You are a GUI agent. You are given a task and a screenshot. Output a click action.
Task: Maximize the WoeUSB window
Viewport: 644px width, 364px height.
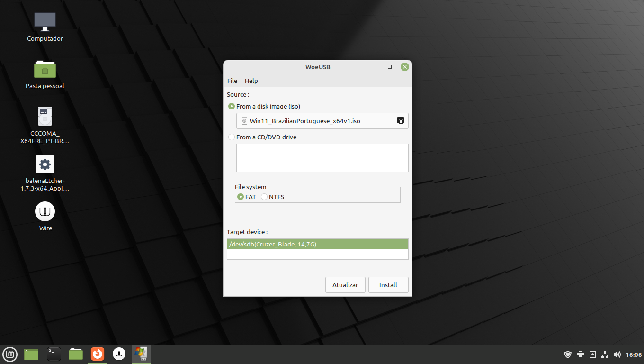tap(390, 67)
